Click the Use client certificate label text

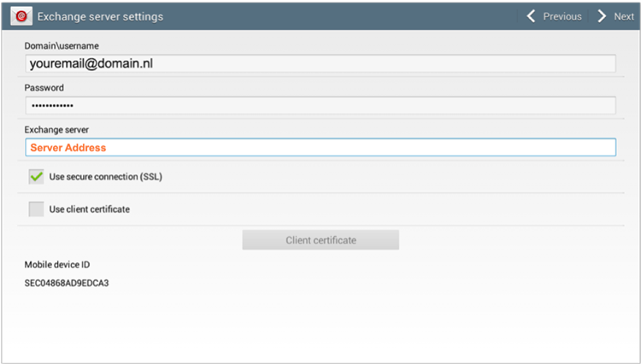89,209
